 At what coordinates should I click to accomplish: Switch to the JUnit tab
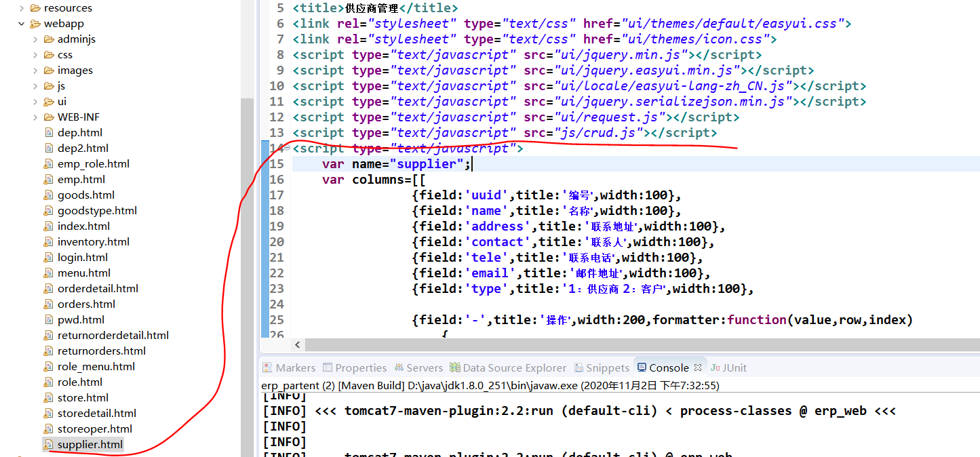point(728,367)
